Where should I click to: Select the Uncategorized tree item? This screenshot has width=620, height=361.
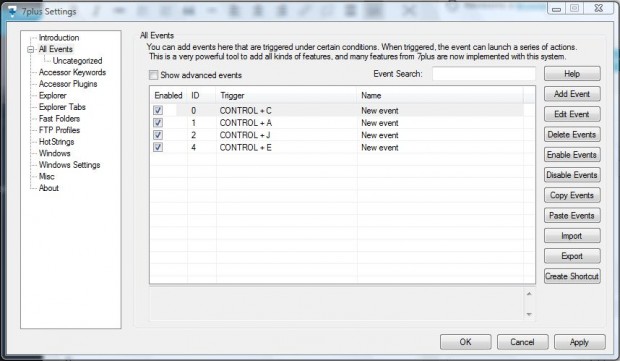tap(78, 60)
